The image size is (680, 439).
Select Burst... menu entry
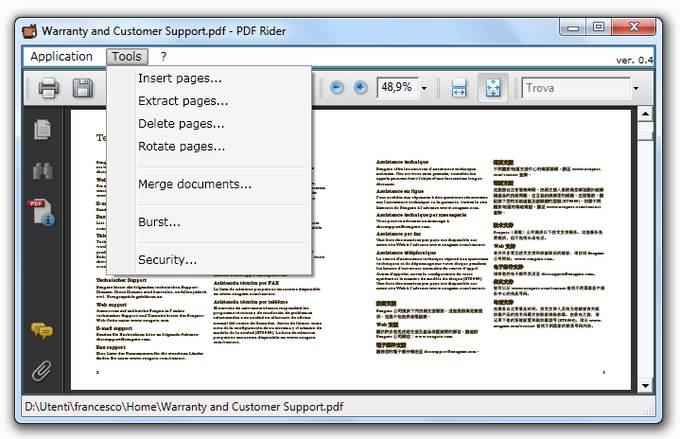(x=209, y=222)
